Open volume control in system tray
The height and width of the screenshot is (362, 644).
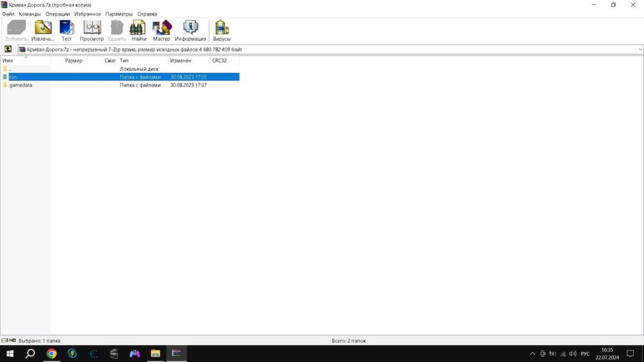[x=573, y=354]
